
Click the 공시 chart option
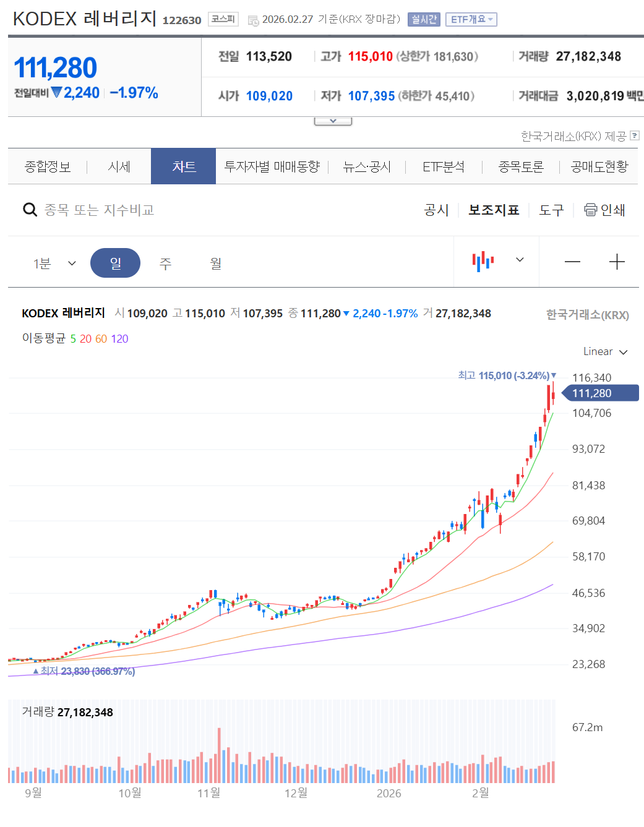tap(436, 210)
